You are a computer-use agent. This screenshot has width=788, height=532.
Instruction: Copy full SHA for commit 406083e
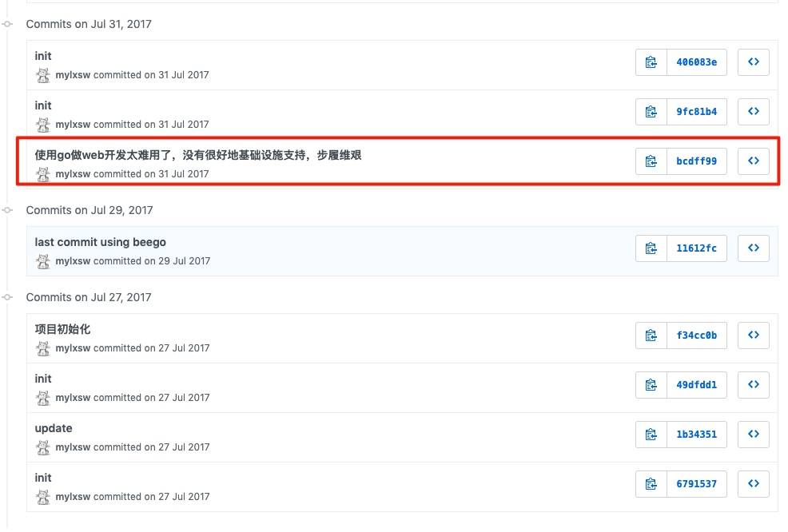tap(651, 62)
